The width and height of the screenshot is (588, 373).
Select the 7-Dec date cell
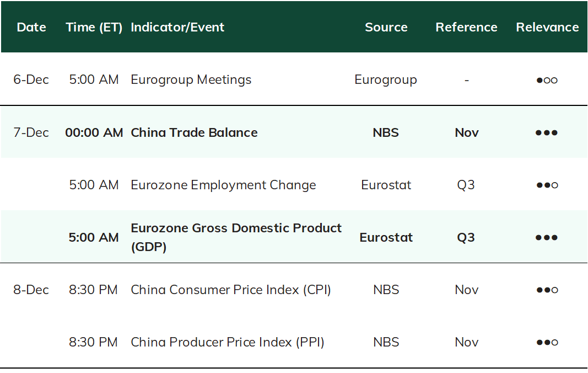tap(31, 132)
